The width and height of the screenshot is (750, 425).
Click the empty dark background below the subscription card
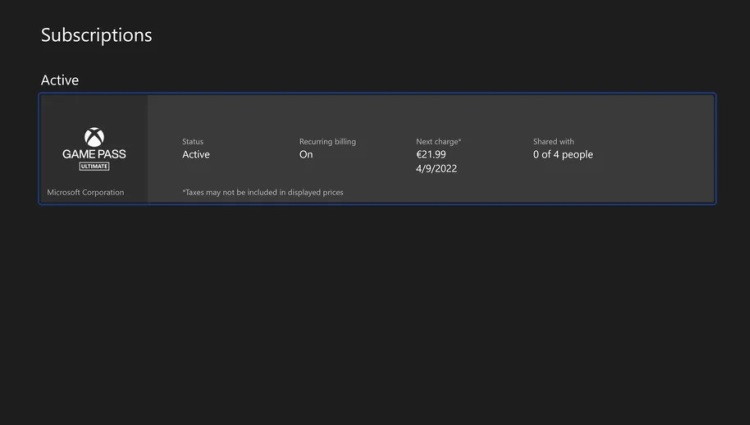pyautogui.click(x=375, y=310)
